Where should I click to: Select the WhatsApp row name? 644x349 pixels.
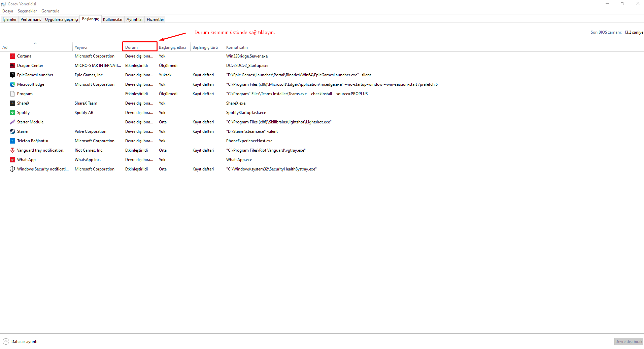pos(26,160)
